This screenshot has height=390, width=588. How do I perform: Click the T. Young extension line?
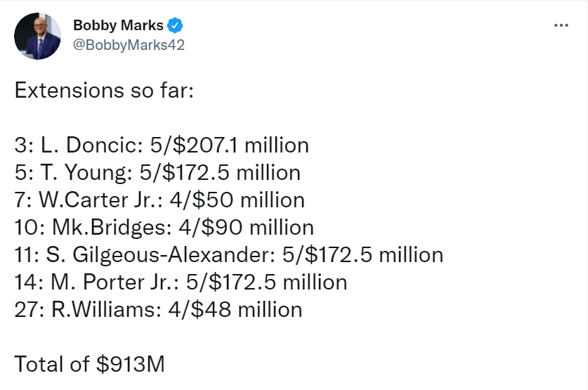pyautogui.click(x=157, y=173)
